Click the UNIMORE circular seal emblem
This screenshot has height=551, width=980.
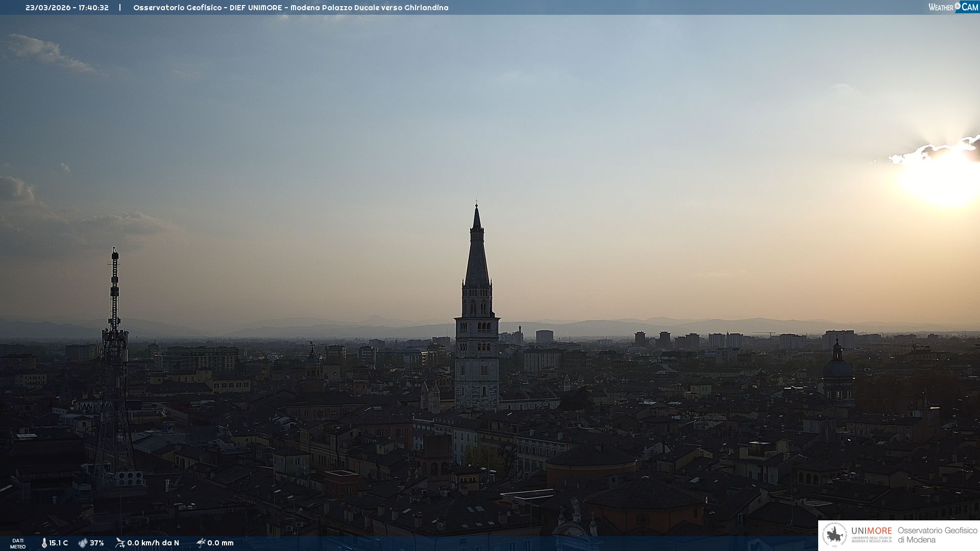coord(835,535)
